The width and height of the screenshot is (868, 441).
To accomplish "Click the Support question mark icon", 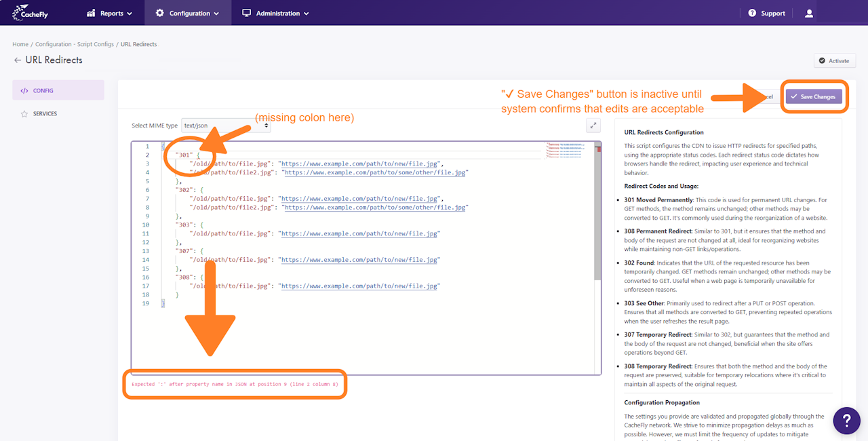I will pyautogui.click(x=752, y=13).
